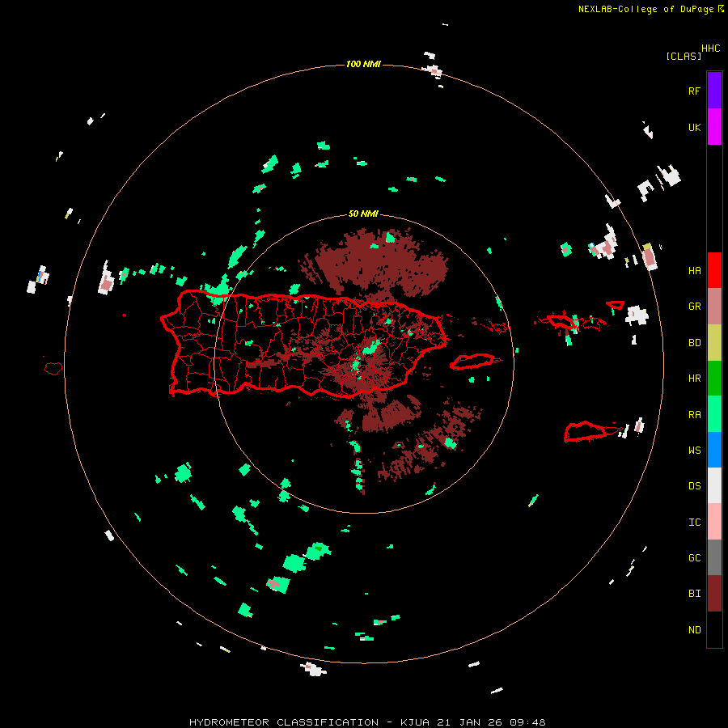Click the Vieques island outline east of Puerto Rico
The height and width of the screenshot is (728, 728).
473,362
